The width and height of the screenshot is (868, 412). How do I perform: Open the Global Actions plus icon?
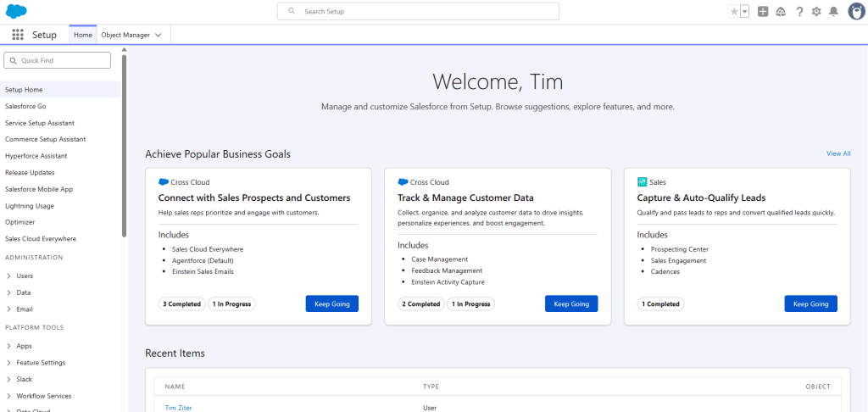pyautogui.click(x=763, y=11)
